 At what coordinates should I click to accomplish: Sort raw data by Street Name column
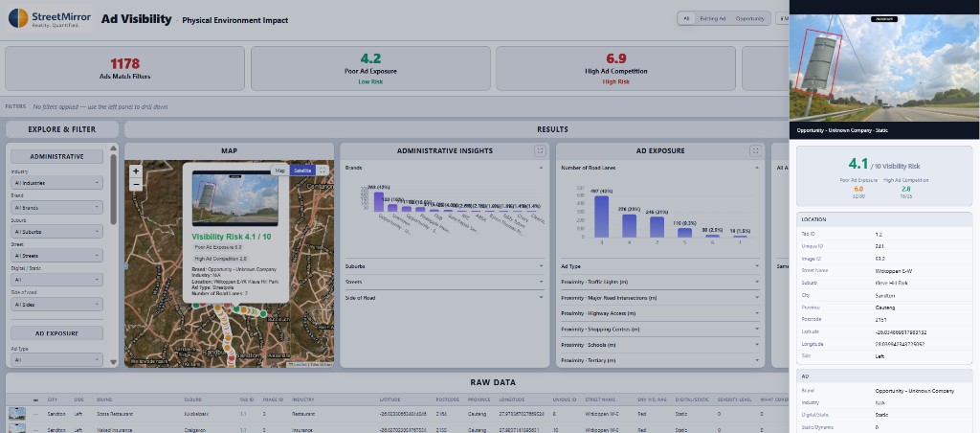pos(599,399)
